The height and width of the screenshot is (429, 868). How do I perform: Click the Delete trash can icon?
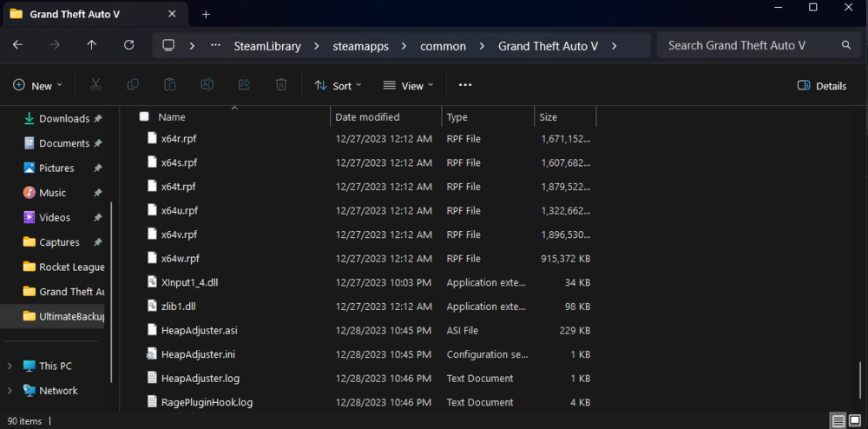[x=281, y=85]
